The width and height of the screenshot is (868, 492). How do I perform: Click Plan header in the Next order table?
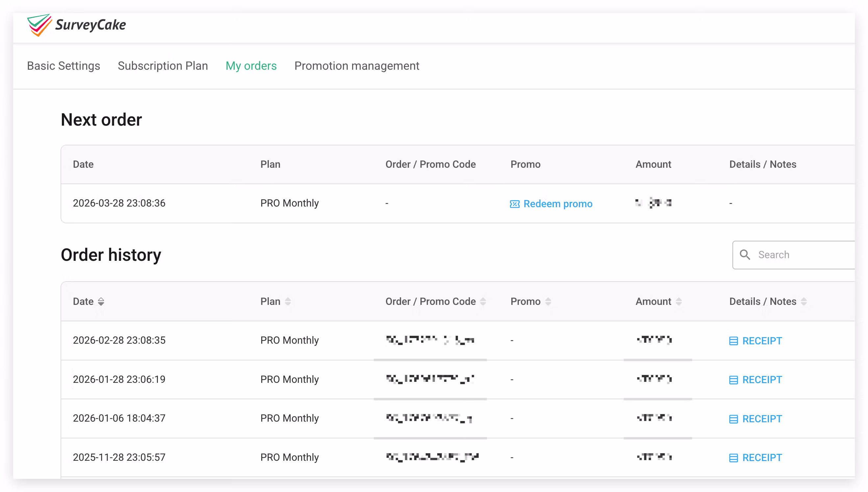[x=270, y=164]
